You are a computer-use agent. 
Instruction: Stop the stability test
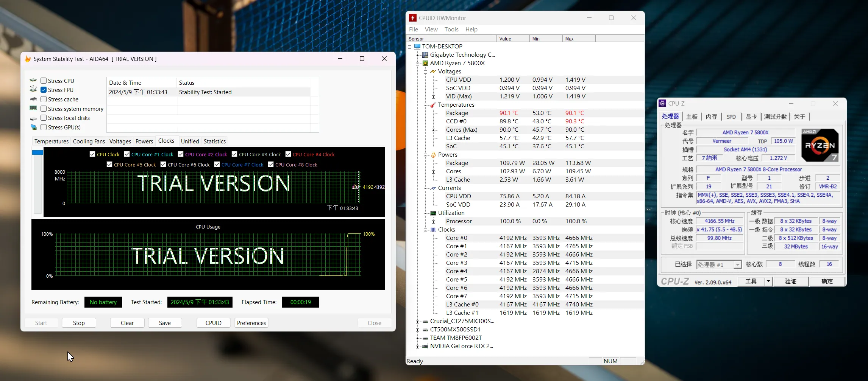pyautogui.click(x=79, y=323)
